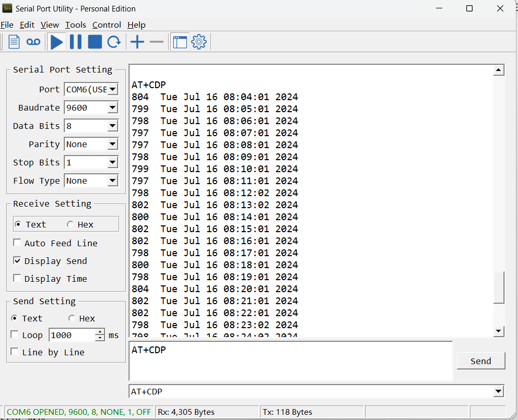Click the AT+CDP line in receive log
Image resolution: width=518 pixels, height=420 pixels.
pos(149,85)
